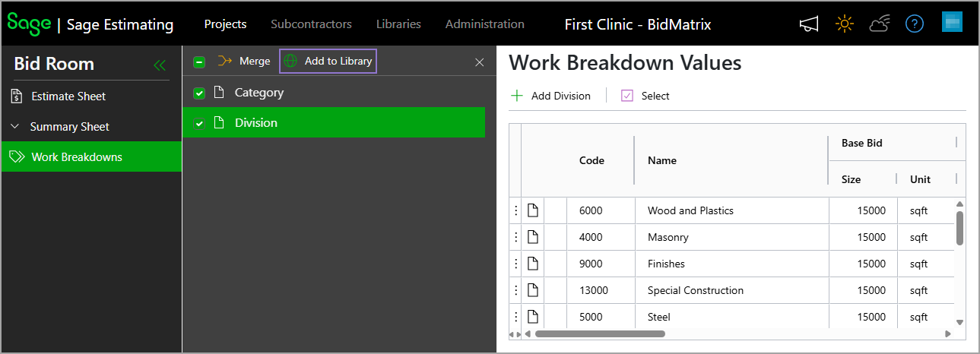Click the Wood and Plastics name cell
The image size is (980, 354).
731,210
